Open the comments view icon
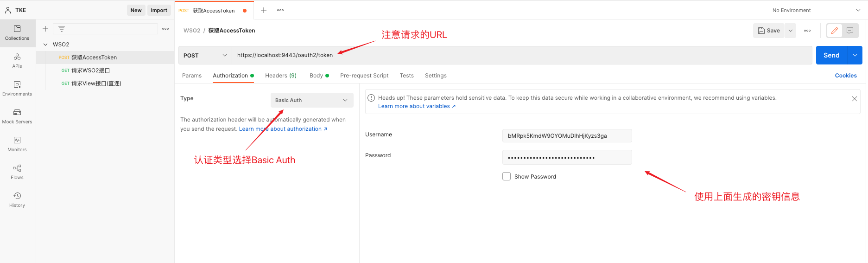The height and width of the screenshot is (263, 868). [850, 31]
